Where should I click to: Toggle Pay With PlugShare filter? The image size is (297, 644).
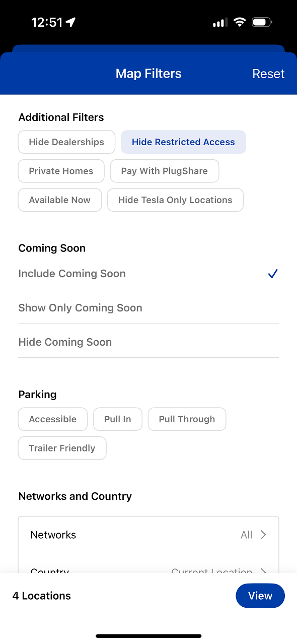[165, 171]
